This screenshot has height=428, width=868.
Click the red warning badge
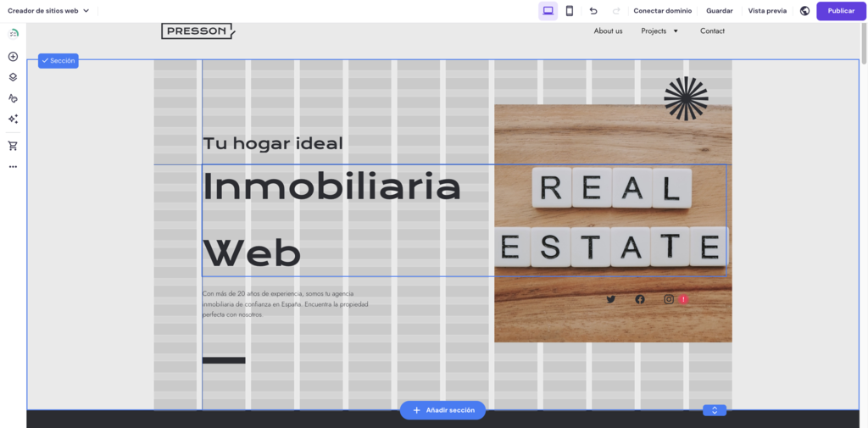tap(684, 299)
